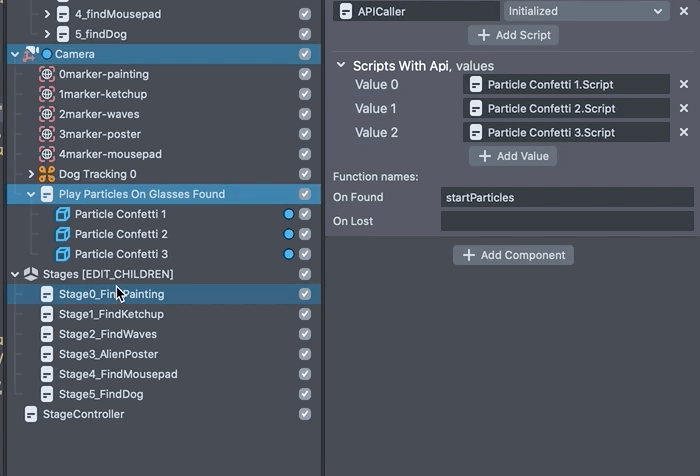The width and height of the screenshot is (700, 476).
Task: Open the Initialized event dropdown
Action: coord(586,11)
